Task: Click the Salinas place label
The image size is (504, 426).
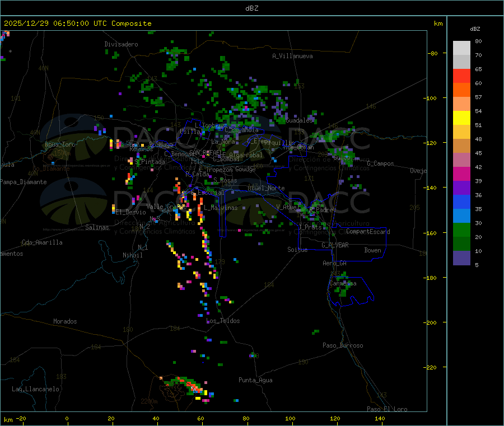Action: (97, 227)
